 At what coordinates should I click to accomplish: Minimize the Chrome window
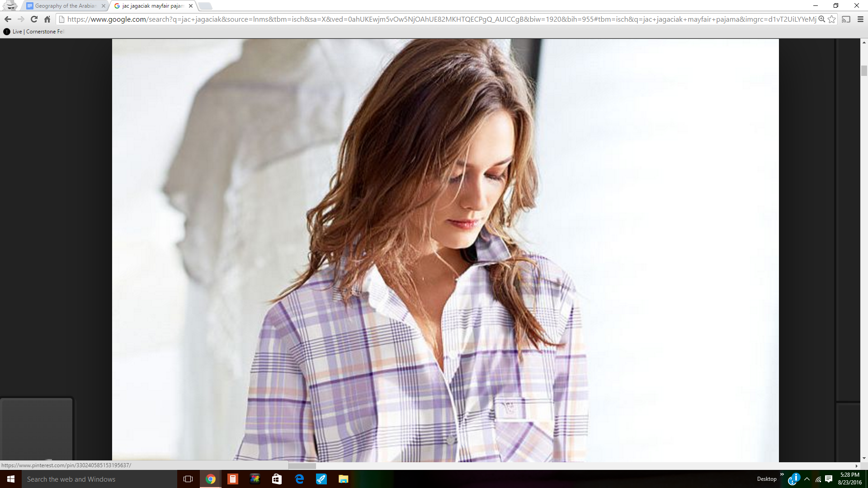[x=816, y=5]
